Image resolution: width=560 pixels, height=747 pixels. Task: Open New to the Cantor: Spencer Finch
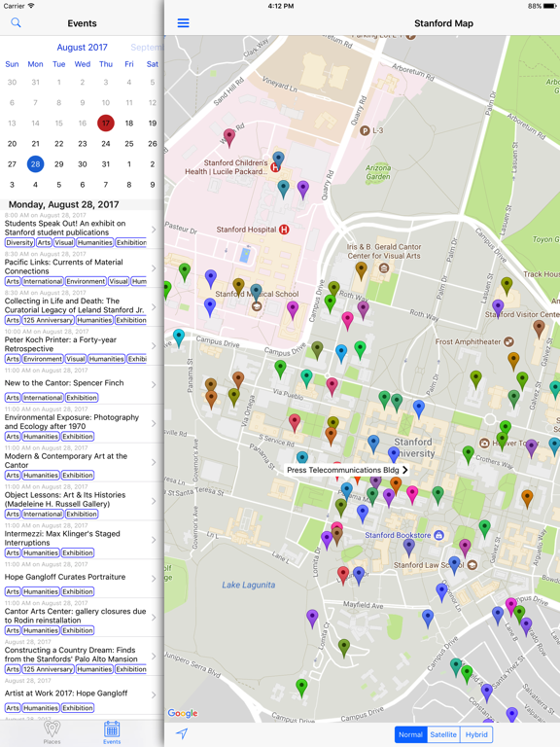click(82, 385)
